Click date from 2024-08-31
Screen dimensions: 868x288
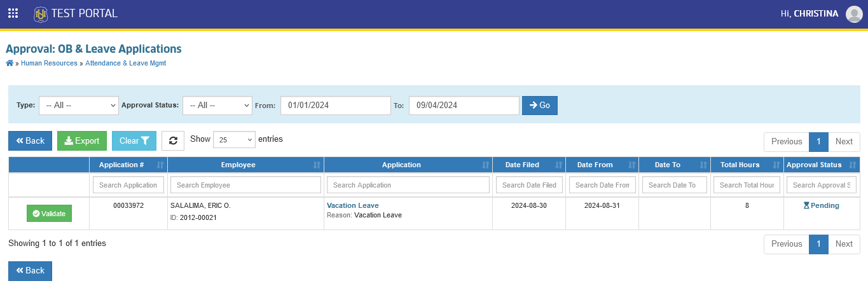tap(602, 205)
